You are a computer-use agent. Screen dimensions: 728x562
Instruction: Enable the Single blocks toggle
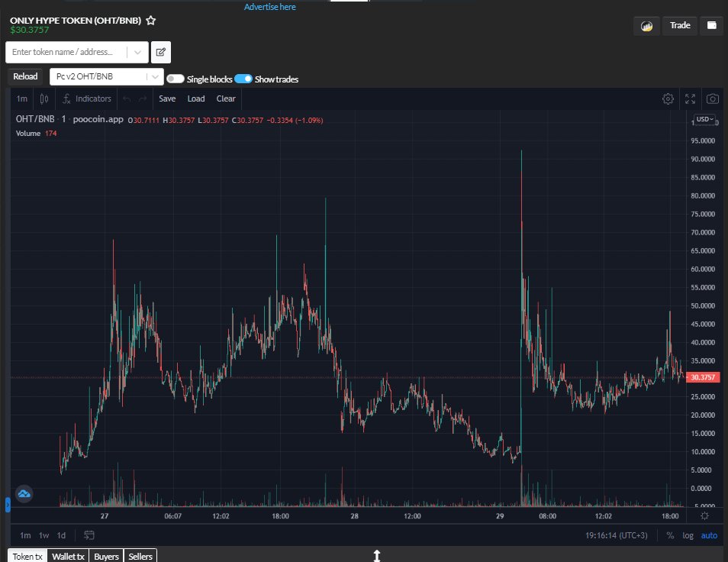pyautogui.click(x=175, y=79)
